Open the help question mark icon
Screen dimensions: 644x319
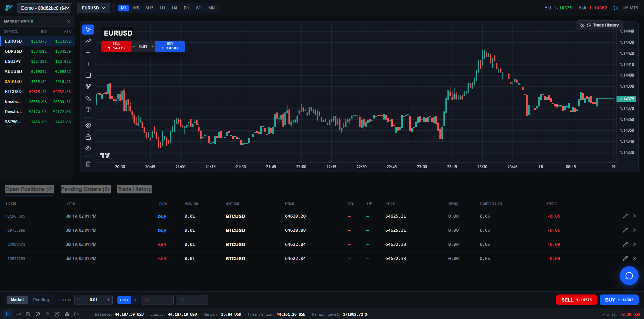coord(57,314)
